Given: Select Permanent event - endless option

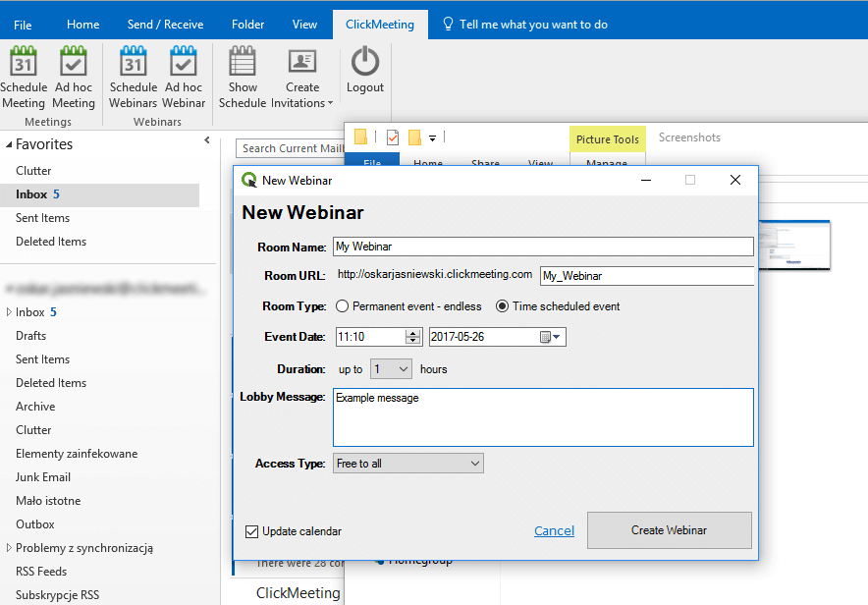Looking at the screenshot, I should [x=343, y=306].
